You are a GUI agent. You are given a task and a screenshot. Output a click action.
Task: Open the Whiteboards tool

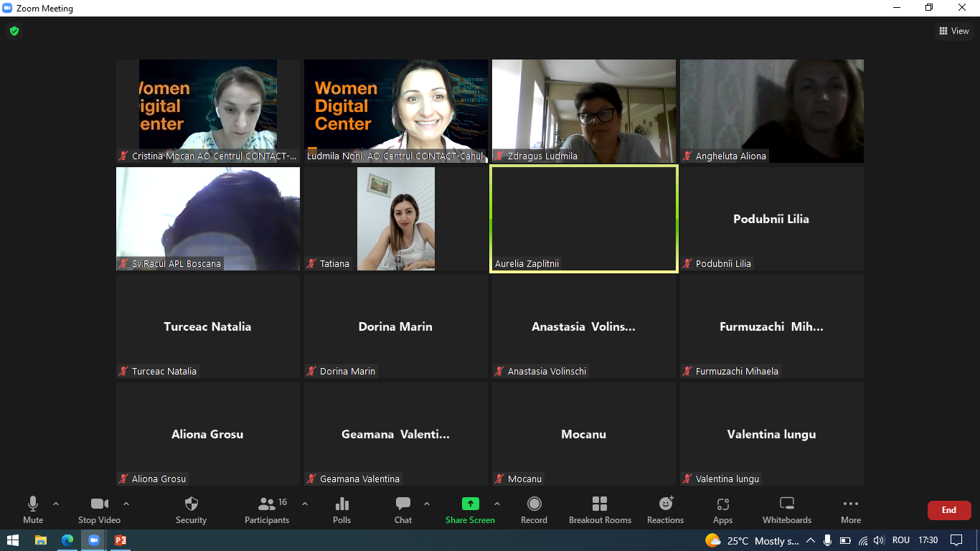(786, 504)
